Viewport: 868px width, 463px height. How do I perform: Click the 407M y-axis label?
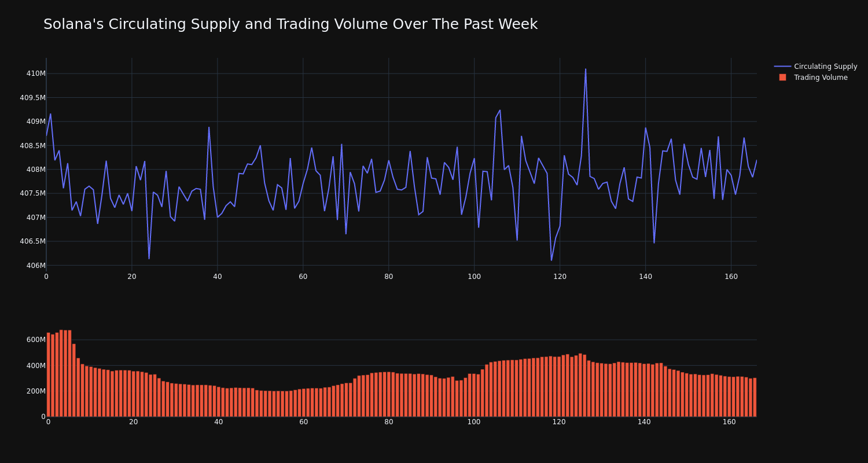(36, 218)
